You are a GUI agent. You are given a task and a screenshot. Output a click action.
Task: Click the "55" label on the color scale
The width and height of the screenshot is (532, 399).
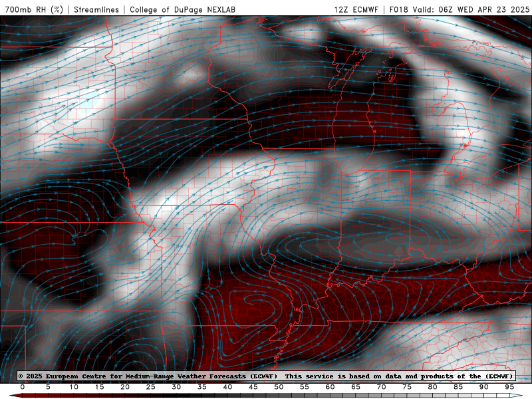point(305,387)
